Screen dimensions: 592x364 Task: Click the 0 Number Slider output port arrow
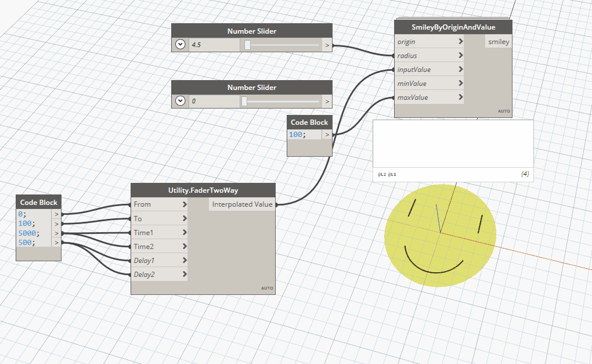[x=327, y=101]
